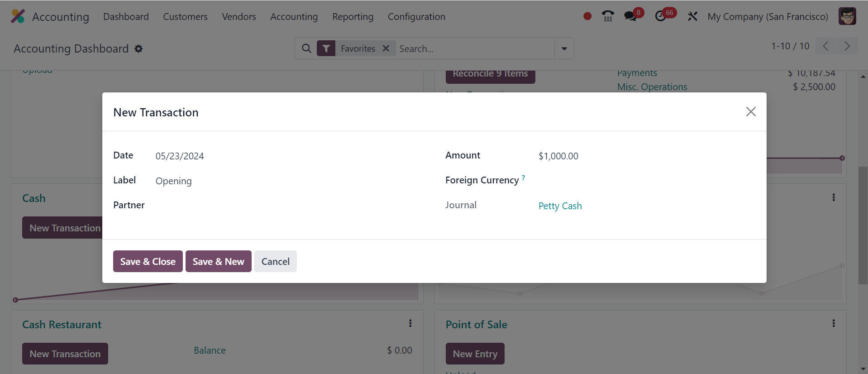Open the Reporting menu
868x374 pixels.
tap(353, 17)
